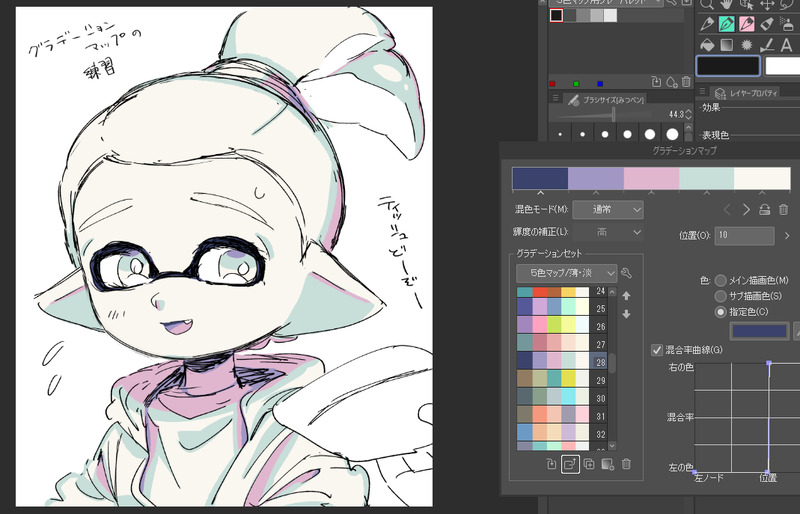Switch to ブラシサイズ tab
Viewport: 800px width, 514px height.
tap(606, 100)
